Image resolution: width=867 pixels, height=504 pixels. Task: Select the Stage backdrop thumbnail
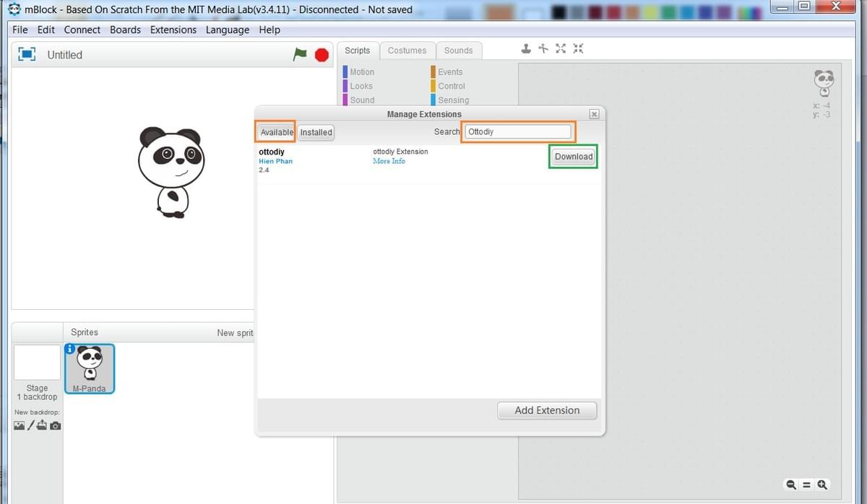click(37, 363)
